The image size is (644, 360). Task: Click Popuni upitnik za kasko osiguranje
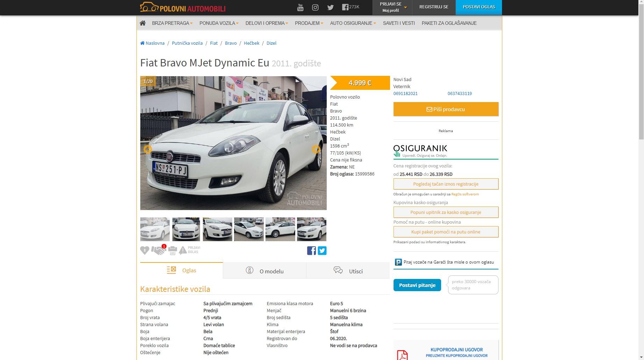(446, 212)
